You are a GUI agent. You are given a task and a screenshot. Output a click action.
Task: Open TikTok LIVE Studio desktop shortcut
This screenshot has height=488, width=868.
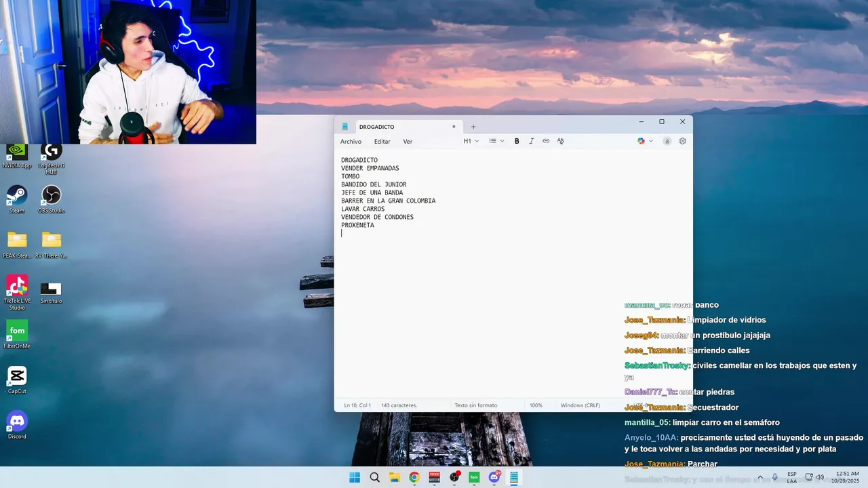point(17,292)
